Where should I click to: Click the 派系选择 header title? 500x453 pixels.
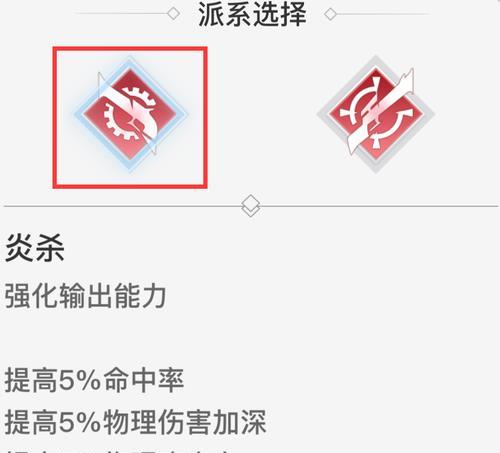252,14
